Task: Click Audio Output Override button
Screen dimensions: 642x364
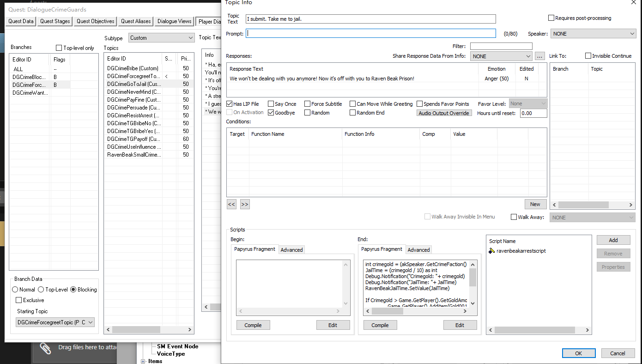Action: [x=444, y=113]
